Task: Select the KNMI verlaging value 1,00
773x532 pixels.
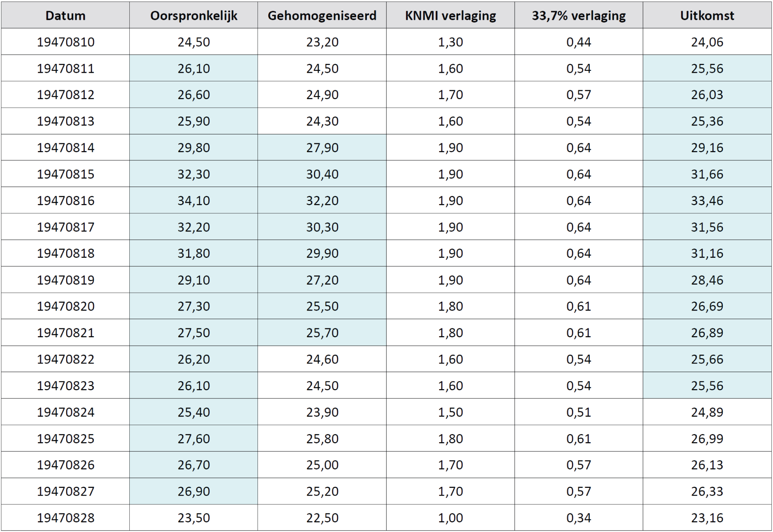Action: coord(450,518)
